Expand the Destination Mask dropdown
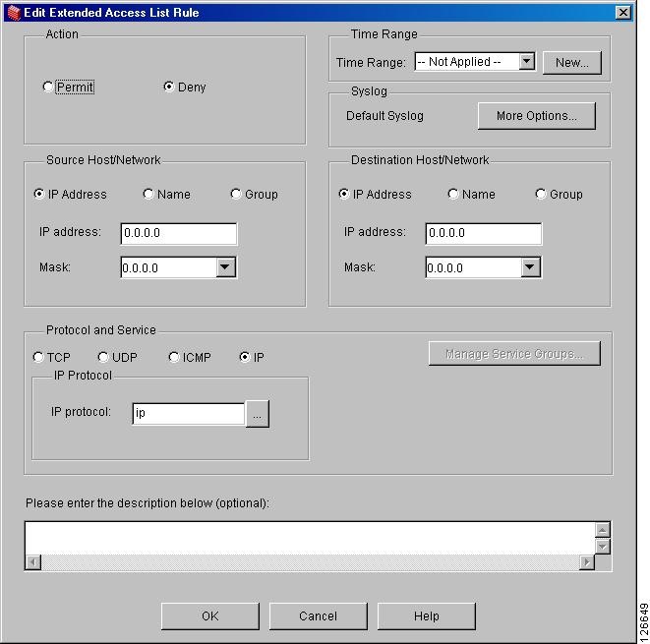The width and height of the screenshot is (650, 644). coord(530,267)
